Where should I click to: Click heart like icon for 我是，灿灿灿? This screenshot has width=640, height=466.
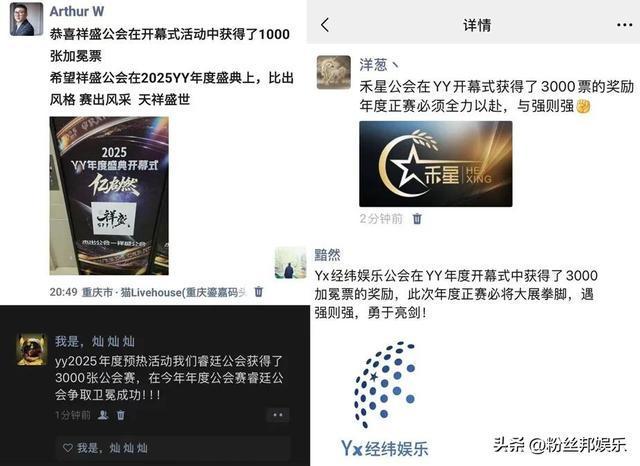point(68,448)
